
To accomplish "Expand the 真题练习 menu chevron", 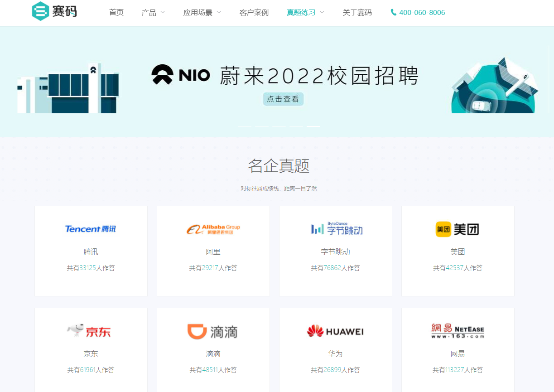I will [322, 12].
